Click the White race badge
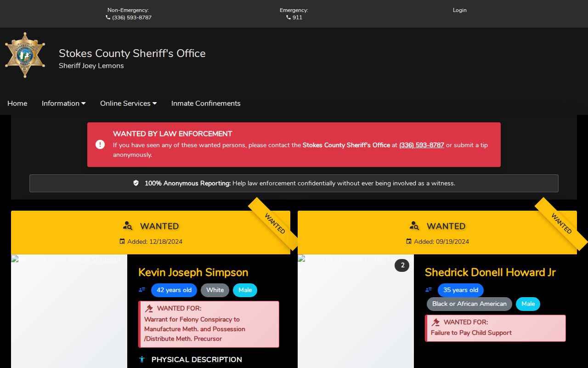Screen dimensions: 588x368 pos(215,290)
